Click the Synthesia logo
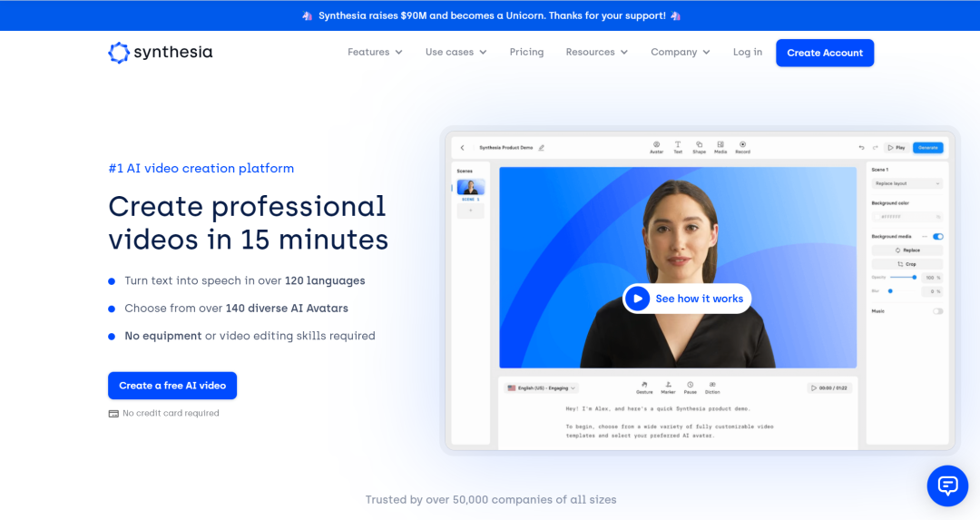 160,53
